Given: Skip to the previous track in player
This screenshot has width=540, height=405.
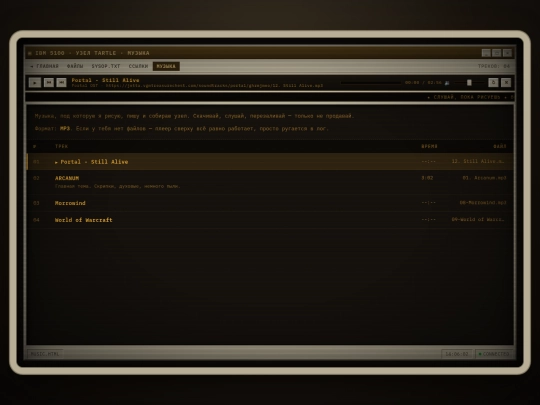Looking at the screenshot, I should (49, 82).
